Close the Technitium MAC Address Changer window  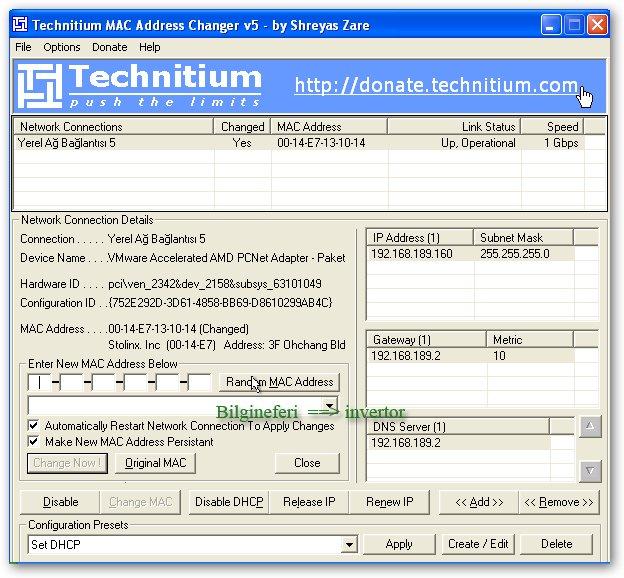pyautogui.click(x=597, y=25)
